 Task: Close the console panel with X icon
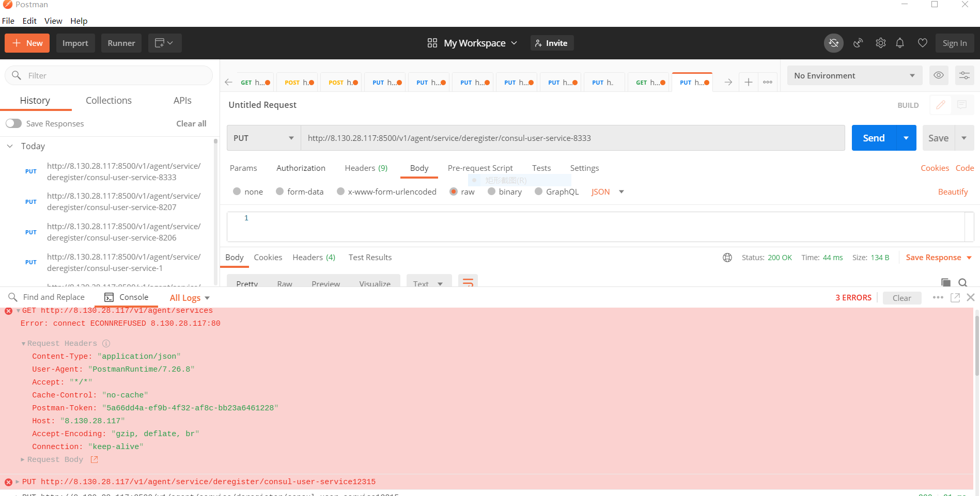[971, 298]
